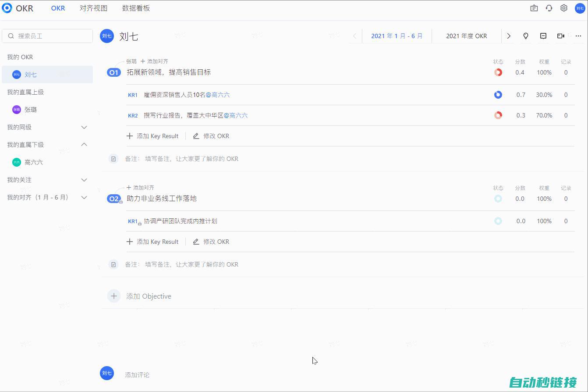Open the comment panel icon
The width and height of the screenshot is (588, 392).
click(543, 36)
